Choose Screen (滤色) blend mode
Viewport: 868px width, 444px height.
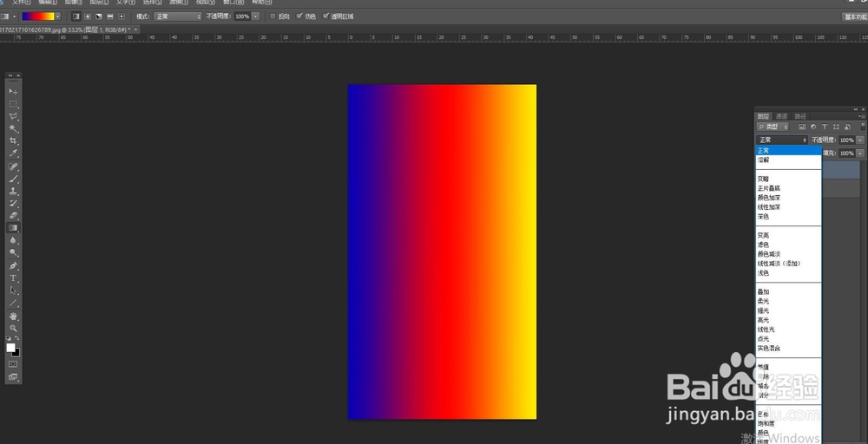[x=788, y=245]
